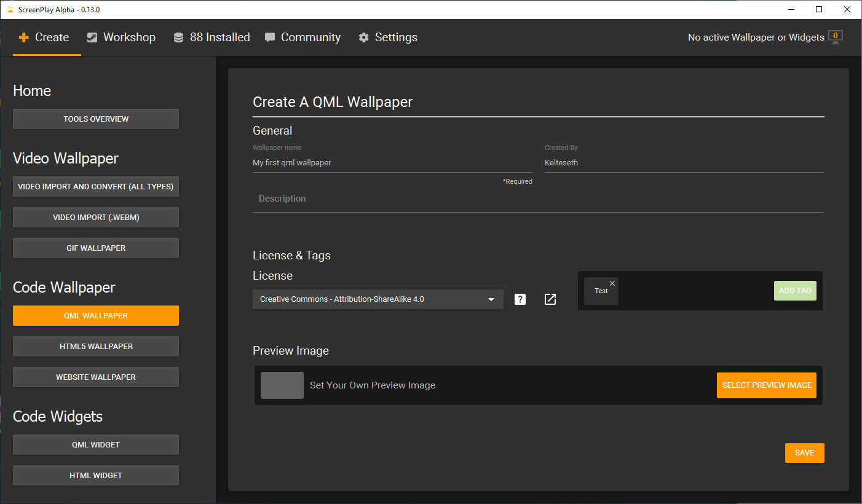Open Tools Overview

point(96,119)
